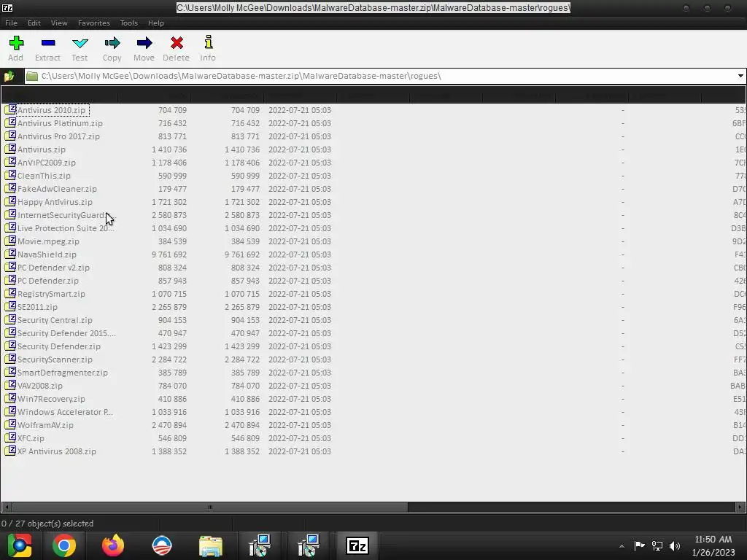This screenshot has width=747, height=560.
Task: Select the Security Defender 2015 archive
Action: 66,332
